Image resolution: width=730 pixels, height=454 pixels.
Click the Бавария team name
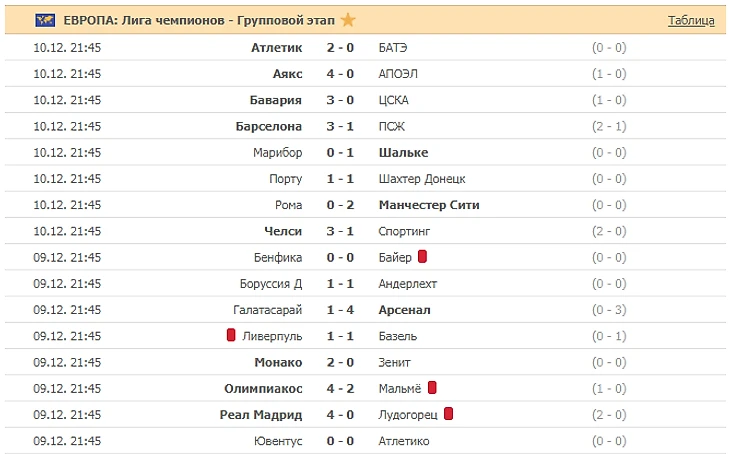tap(276, 100)
